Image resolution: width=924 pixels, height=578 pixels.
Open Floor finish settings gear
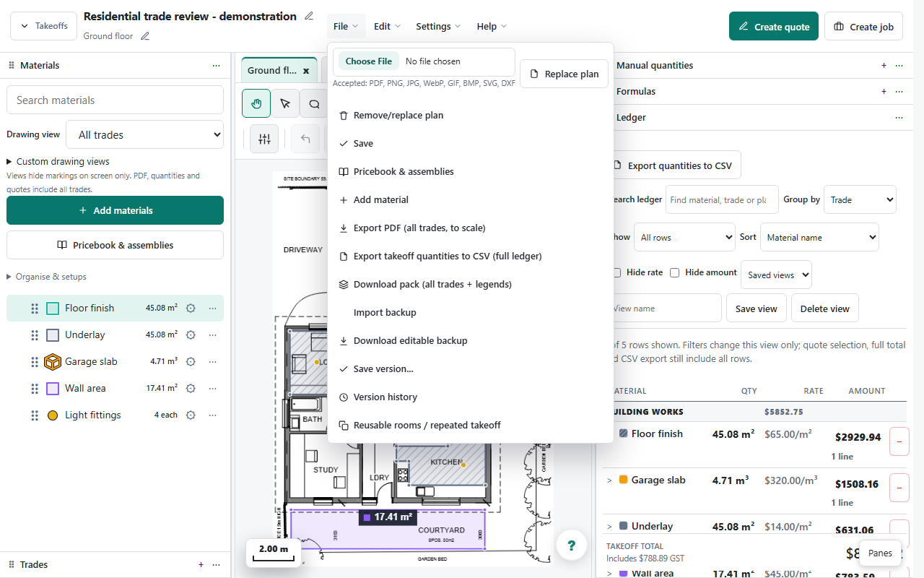[x=191, y=308]
